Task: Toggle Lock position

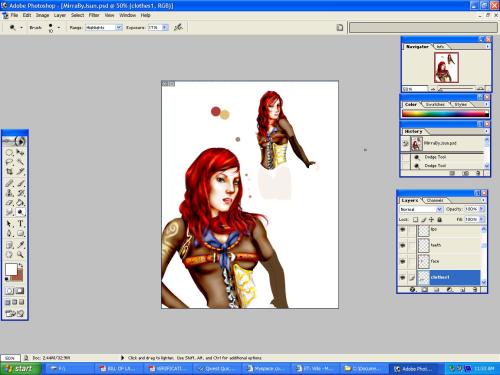Action: [x=431, y=219]
